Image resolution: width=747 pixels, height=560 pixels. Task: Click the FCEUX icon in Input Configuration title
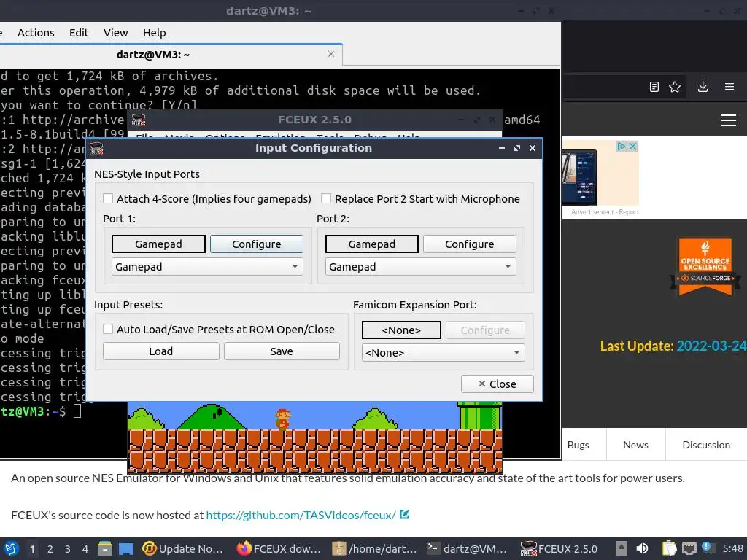96,148
